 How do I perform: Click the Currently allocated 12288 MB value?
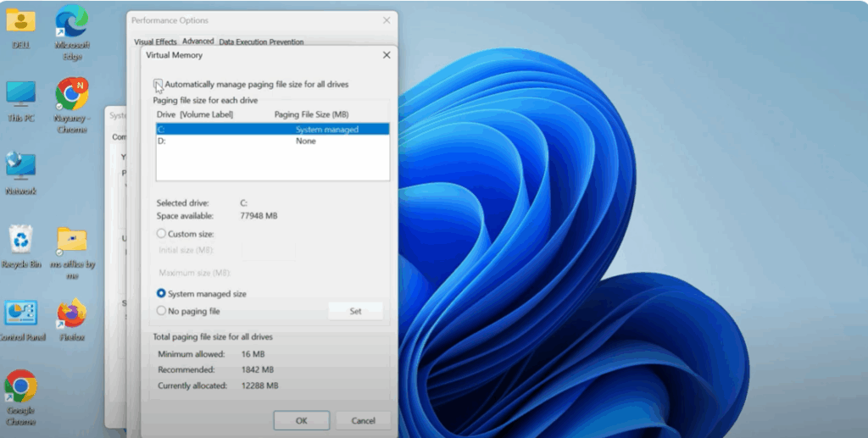click(259, 385)
